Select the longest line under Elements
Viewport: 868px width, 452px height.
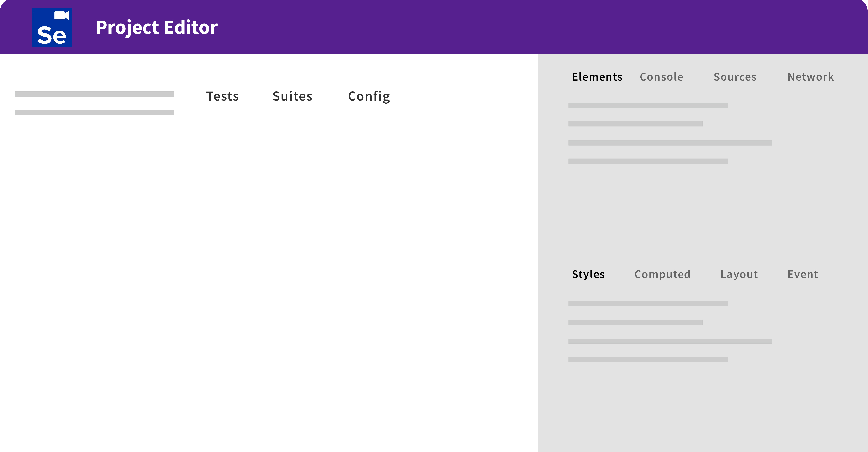point(670,143)
